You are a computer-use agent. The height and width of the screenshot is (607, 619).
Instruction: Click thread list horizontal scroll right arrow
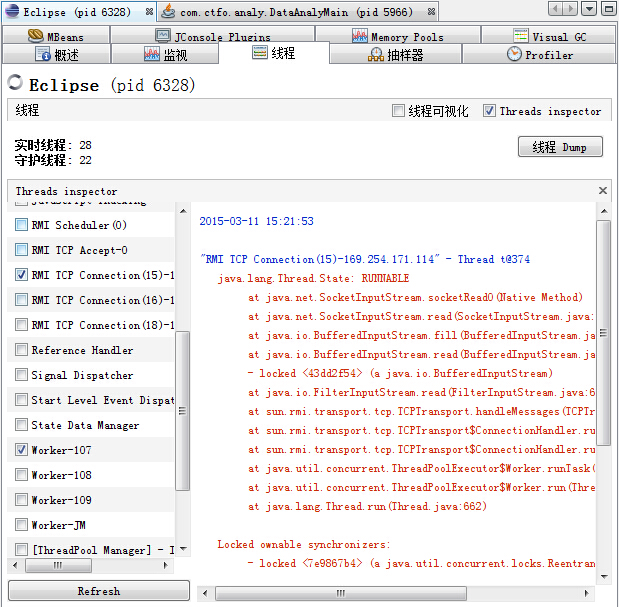tap(166, 565)
